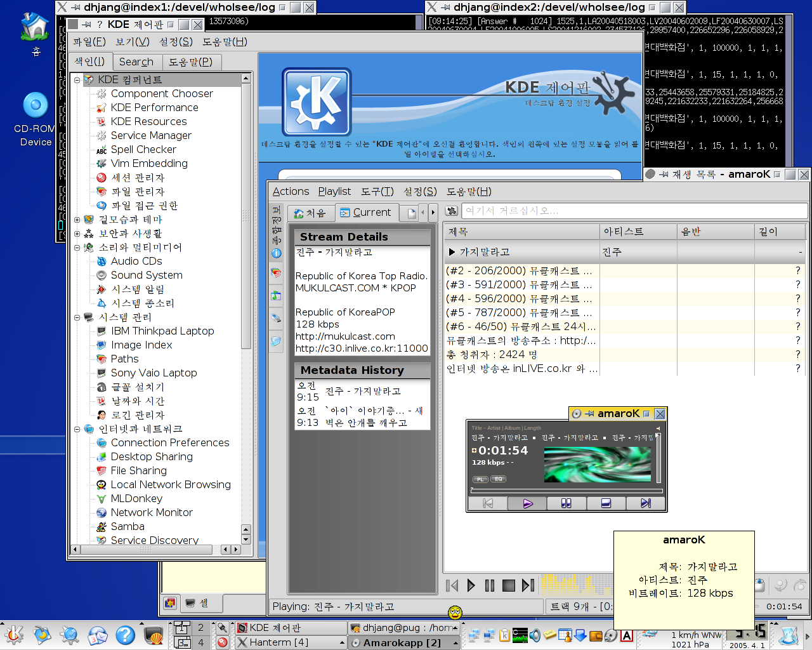Open the playlist browser sidebar tab icon
Screen dimensions: 812x650
point(276,295)
